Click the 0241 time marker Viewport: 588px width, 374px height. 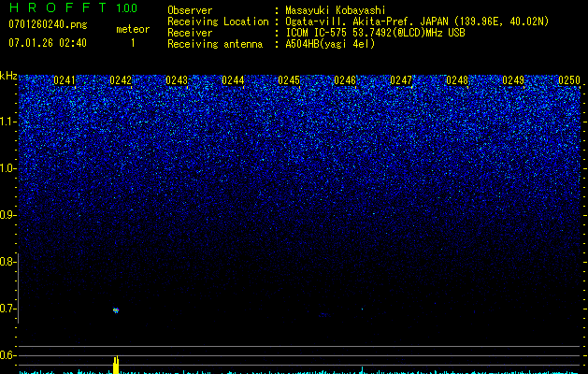[65, 80]
